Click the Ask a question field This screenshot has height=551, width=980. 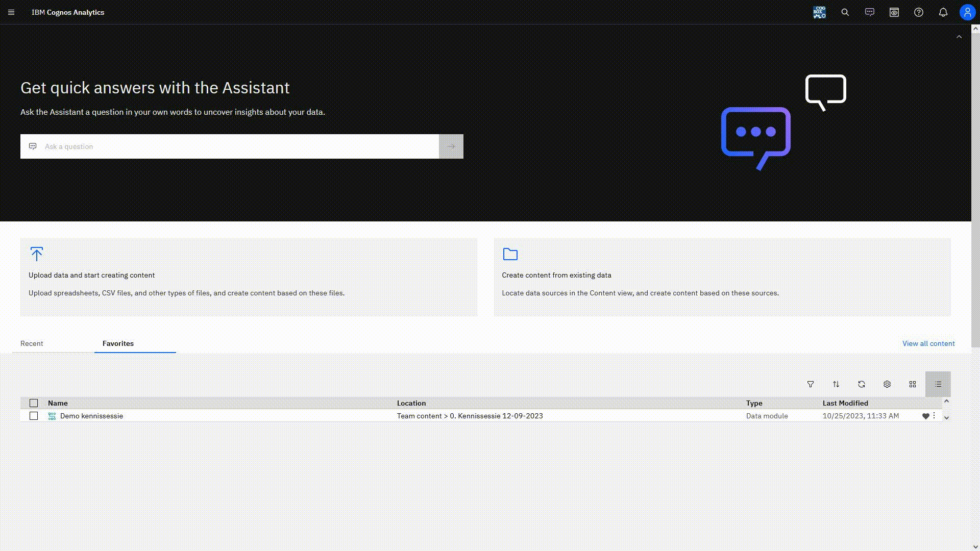230,146
